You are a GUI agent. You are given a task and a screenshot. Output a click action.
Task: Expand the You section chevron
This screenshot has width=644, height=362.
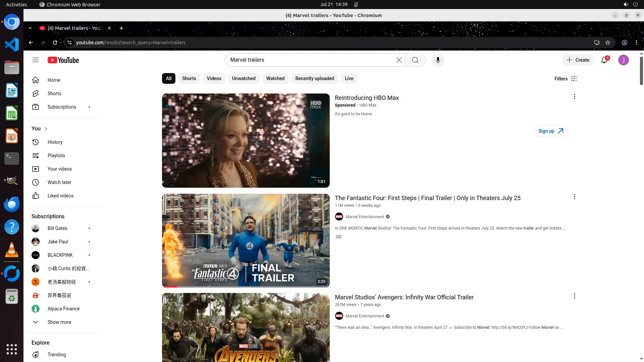[46, 129]
